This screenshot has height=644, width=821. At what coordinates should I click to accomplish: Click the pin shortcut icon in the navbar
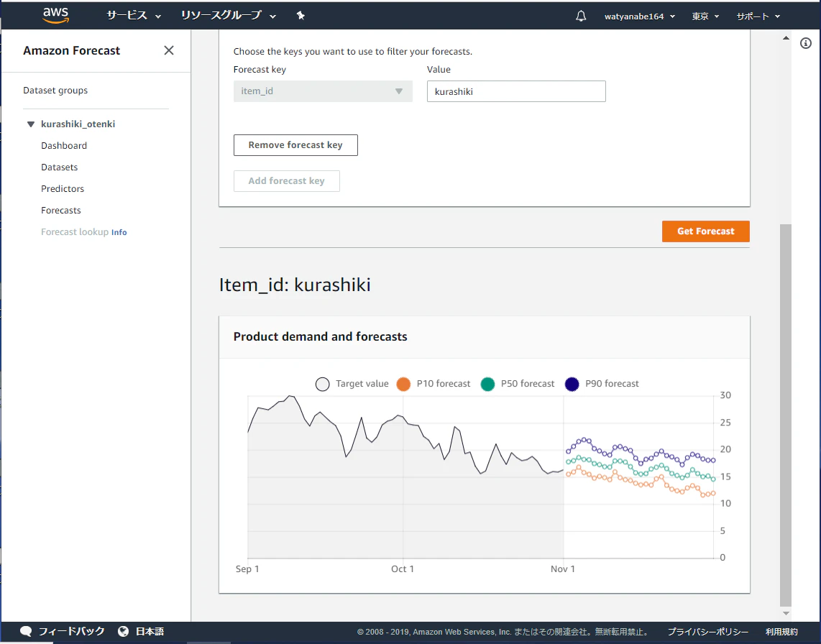[x=301, y=16]
